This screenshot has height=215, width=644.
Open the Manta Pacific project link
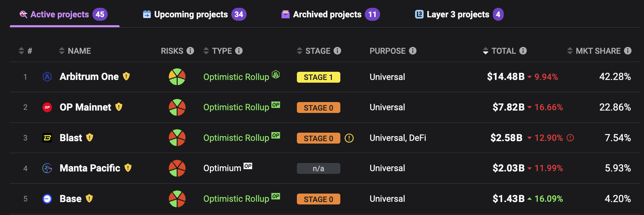pyautogui.click(x=90, y=168)
